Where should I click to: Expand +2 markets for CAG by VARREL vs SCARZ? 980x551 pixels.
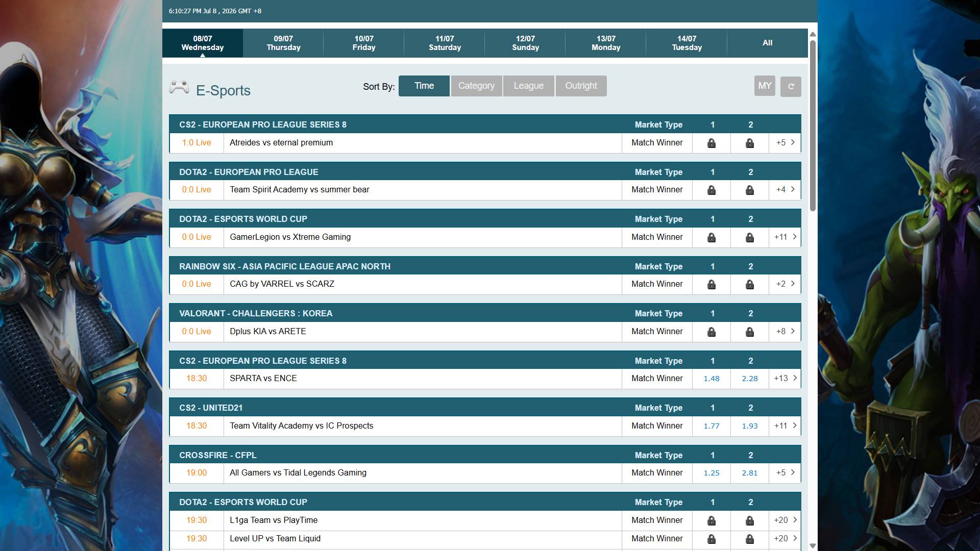pyautogui.click(x=785, y=284)
